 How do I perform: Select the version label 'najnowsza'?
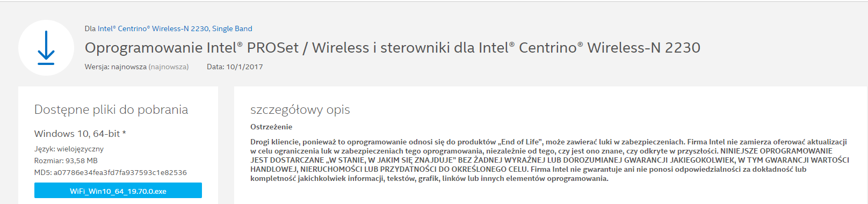pos(129,67)
